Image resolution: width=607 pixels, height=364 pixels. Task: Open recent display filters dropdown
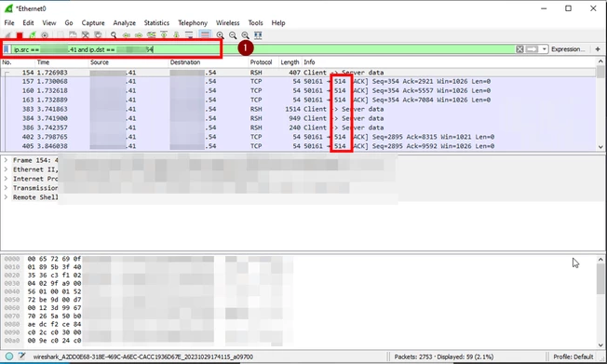[544, 49]
